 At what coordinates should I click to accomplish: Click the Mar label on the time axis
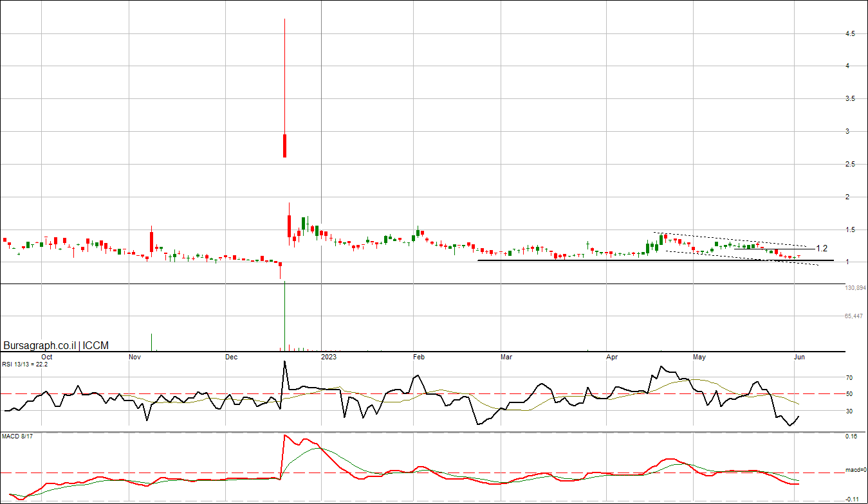(506, 356)
